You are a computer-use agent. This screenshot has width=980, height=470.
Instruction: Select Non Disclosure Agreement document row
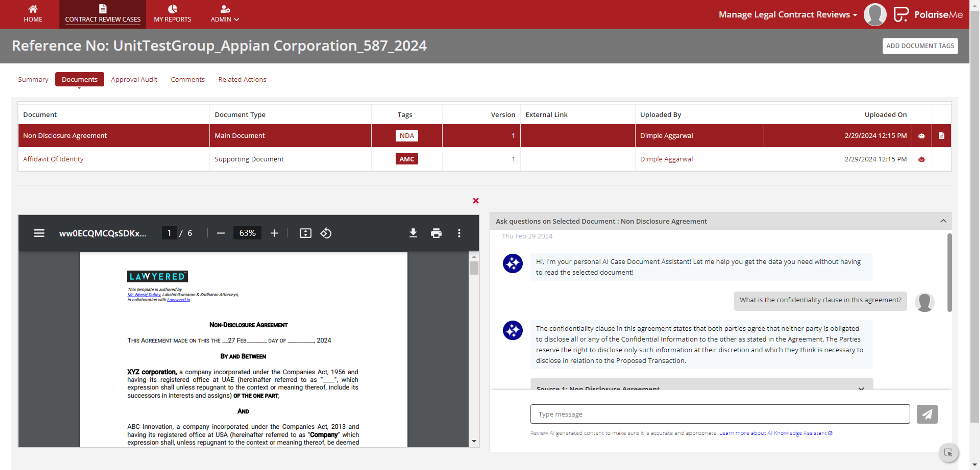click(484, 135)
